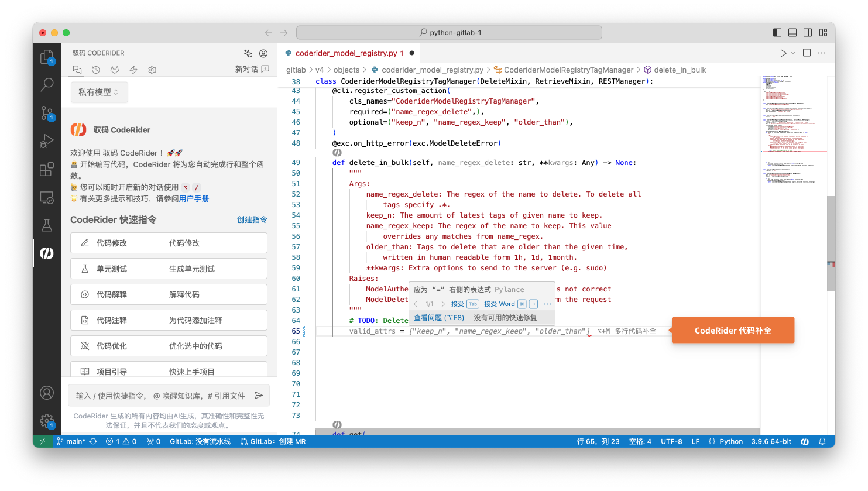Viewport: 868px width, 491px height.
Task: Open the Source Control view
Action: (47, 113)
